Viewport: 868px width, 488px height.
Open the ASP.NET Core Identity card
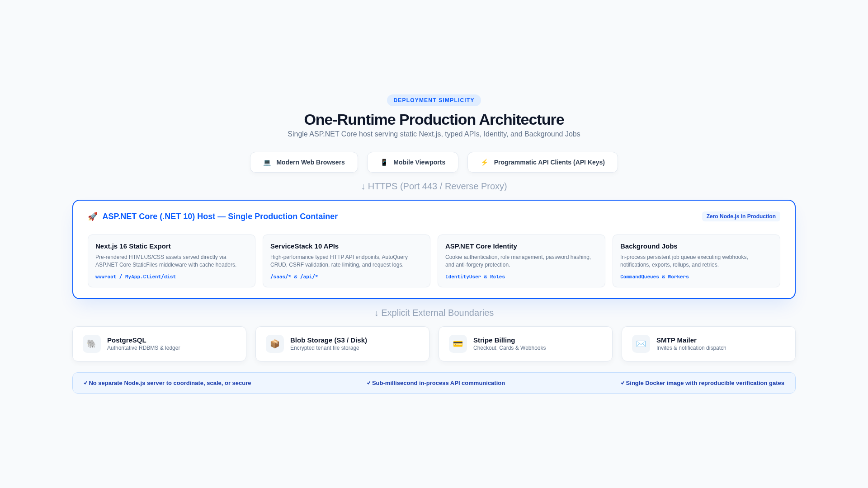[x=521, y=261]
